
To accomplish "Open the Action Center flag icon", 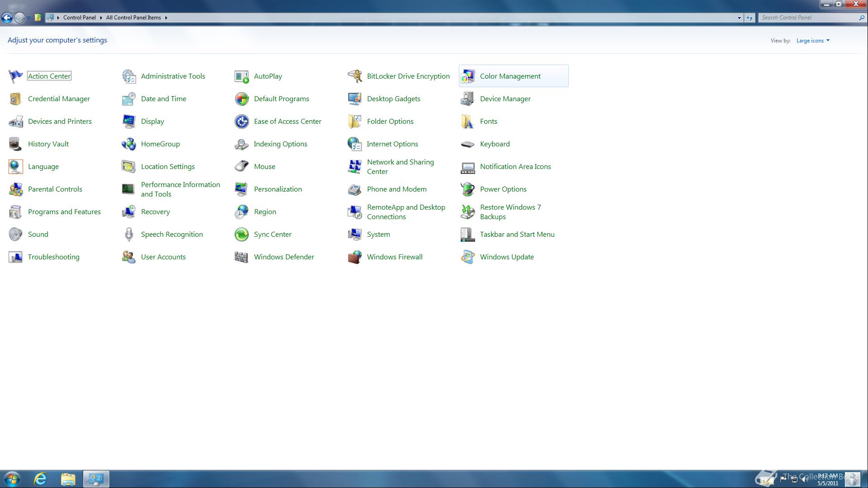I will pyautogui.click(x=15, y=76).
